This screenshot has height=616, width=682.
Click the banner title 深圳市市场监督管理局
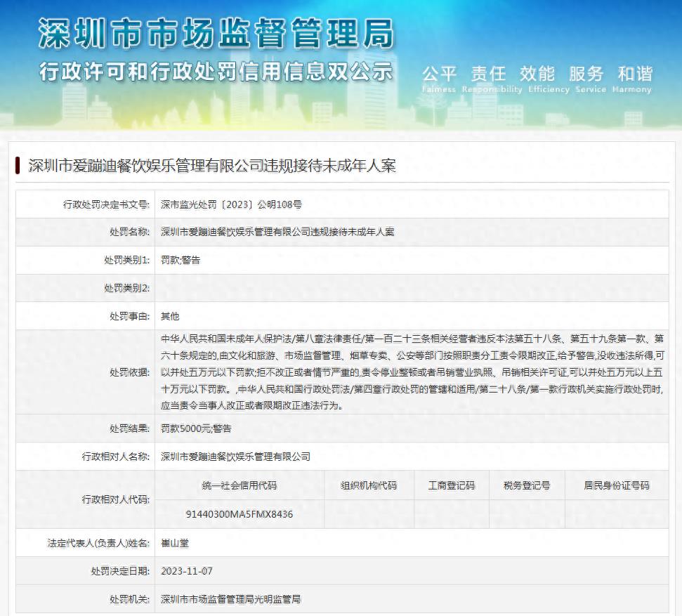[x=216, y=34]
